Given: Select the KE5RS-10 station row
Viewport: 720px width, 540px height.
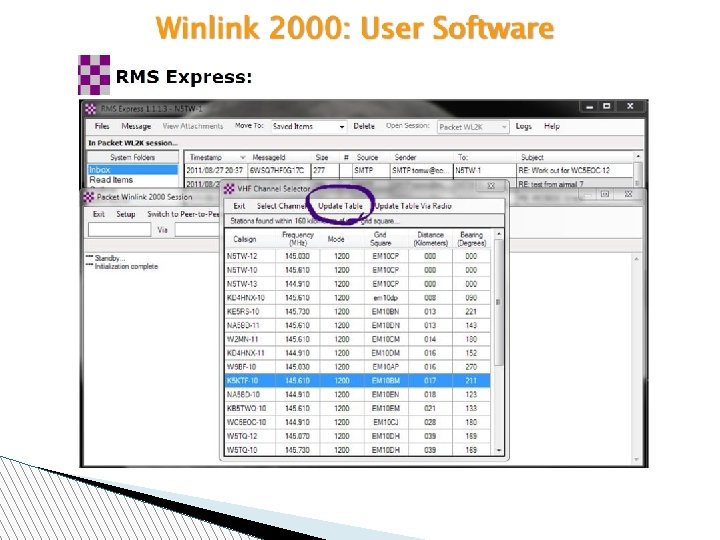Looking at the screenshot, I should pyautogui.click(x=358, y=311).
